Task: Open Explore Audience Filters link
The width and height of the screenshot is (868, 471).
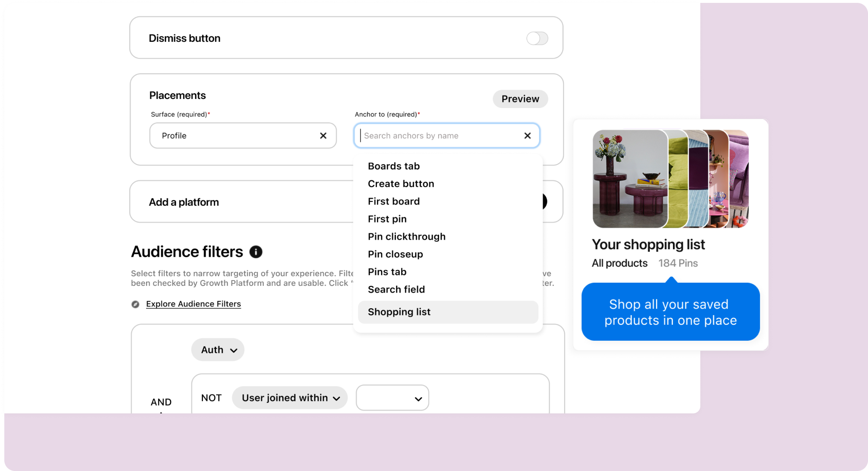Action: [x=193, y=304]
